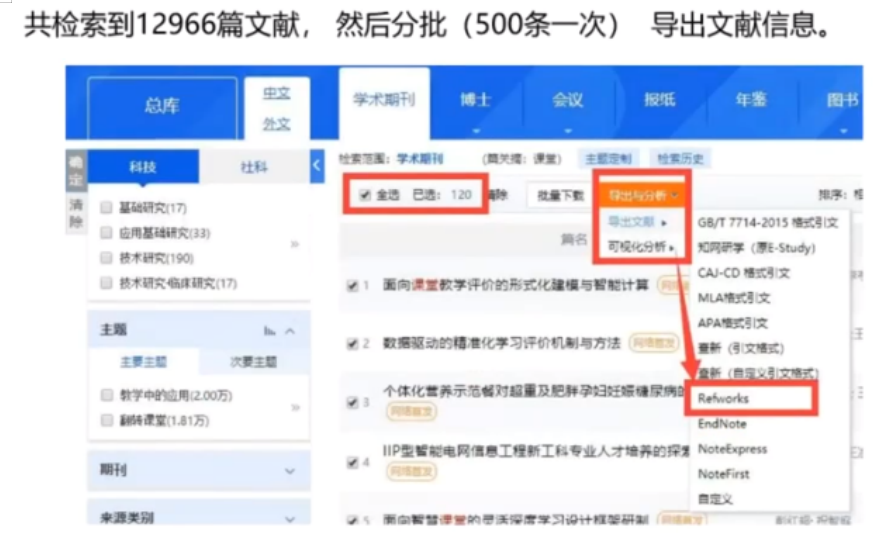Viewport: 874px width, 546px height.
Task: Expand the 导出文献 submenu
Action: (x=637, y=222)
